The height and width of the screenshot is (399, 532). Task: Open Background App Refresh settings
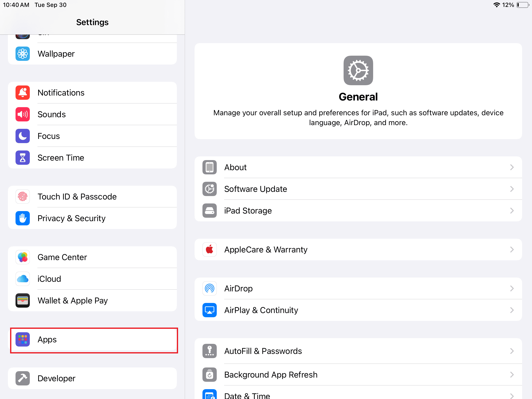coord(271,375)
